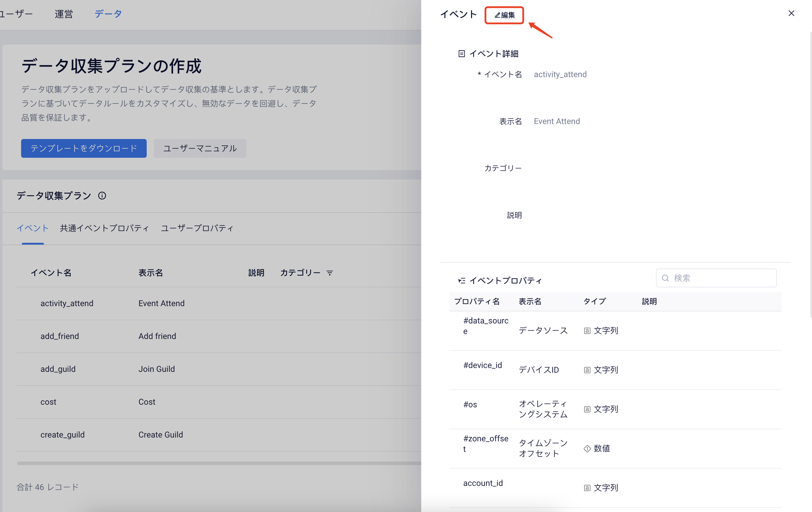Click the Add friend display name cell

157,336
